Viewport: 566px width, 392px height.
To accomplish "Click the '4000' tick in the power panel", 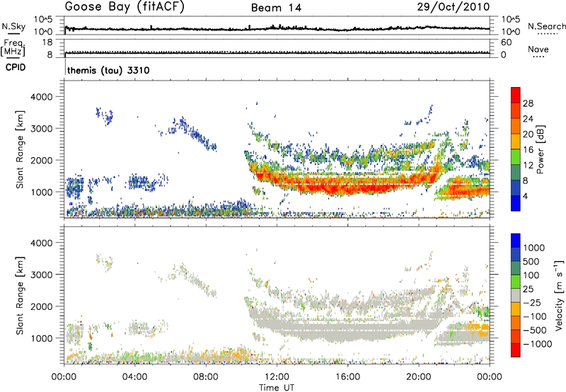I will (41, 97).
